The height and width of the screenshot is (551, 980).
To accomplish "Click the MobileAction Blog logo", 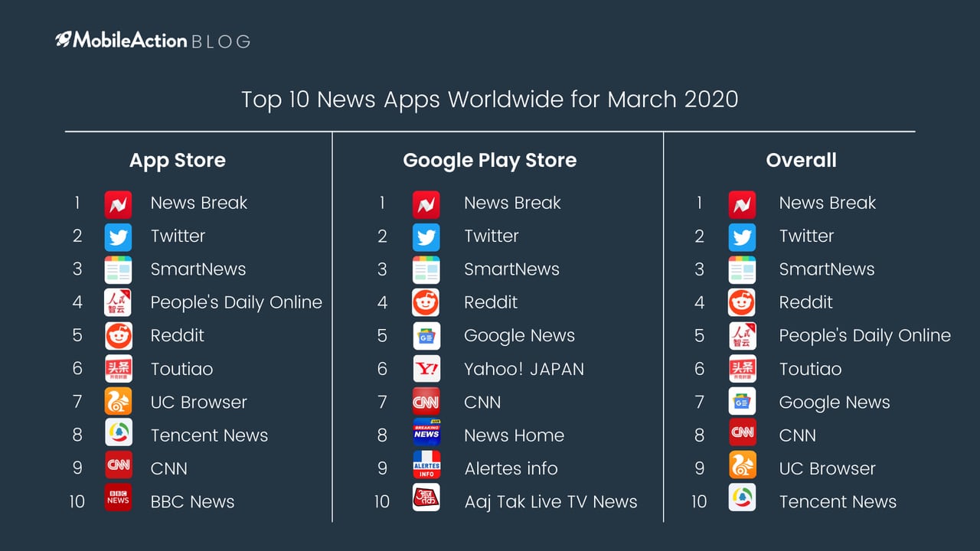I will (153, 41).
